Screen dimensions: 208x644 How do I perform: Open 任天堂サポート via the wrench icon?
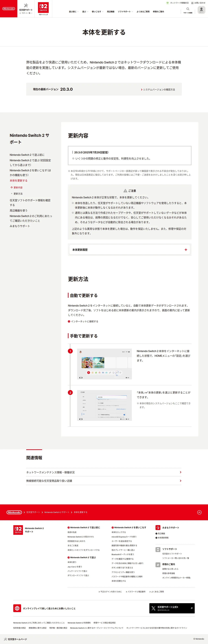click(26, 5)
